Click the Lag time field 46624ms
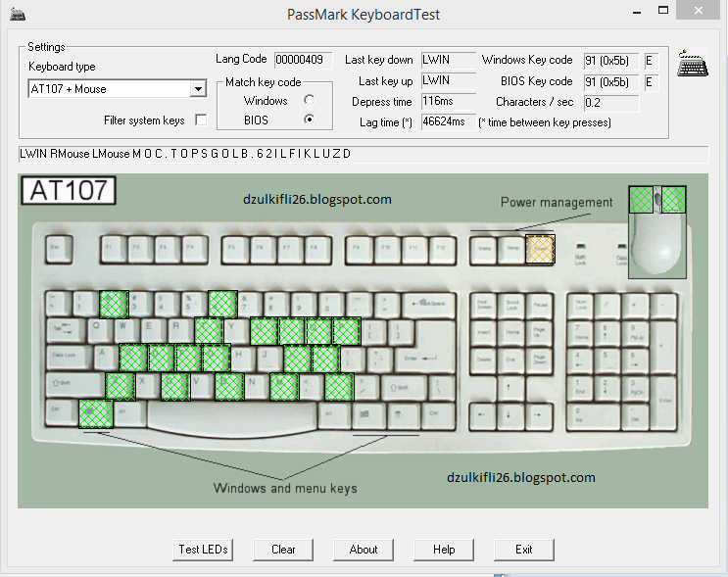 click(449, 121)
